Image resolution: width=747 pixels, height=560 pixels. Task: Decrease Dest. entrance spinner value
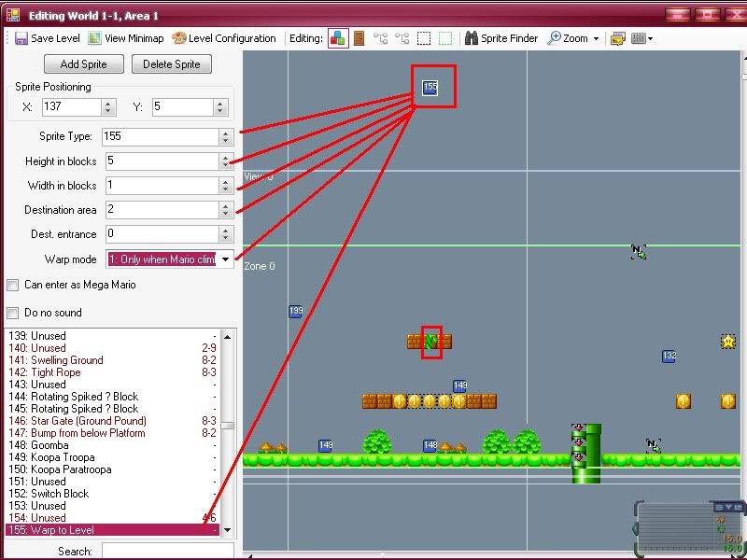pyautogui.click(x=226, y=238)
